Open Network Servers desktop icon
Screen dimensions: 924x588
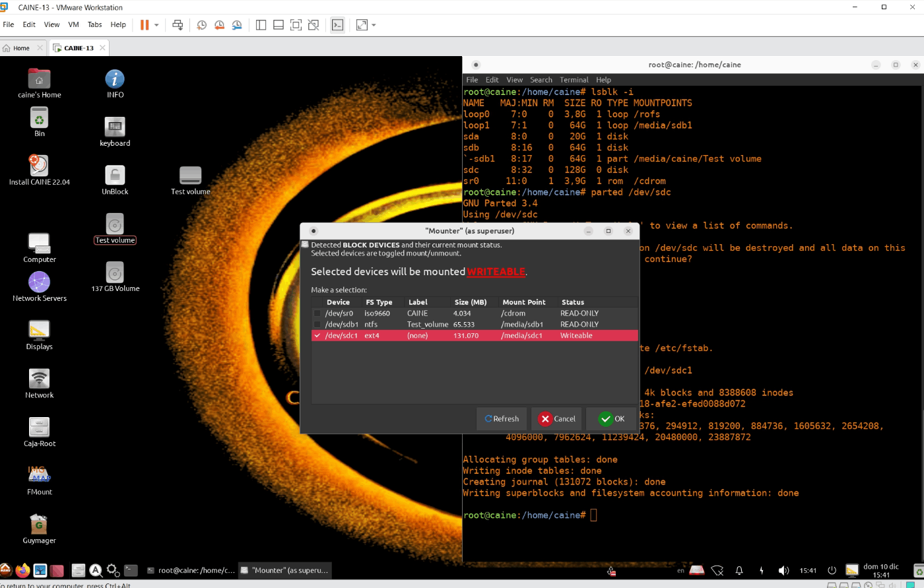click(x=39, y=286)
